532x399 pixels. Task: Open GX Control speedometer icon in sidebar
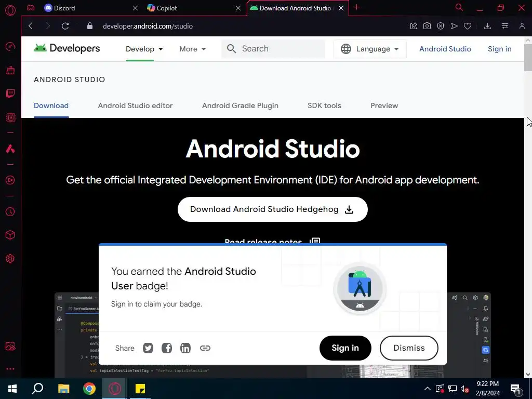point(10,46)
